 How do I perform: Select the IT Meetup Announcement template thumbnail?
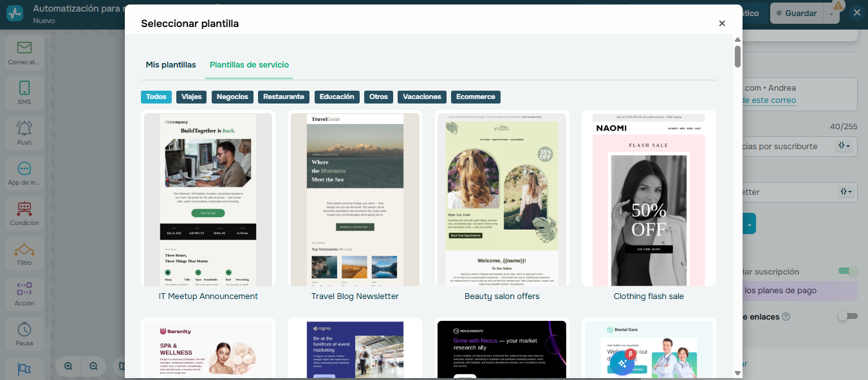click(208, 199)
